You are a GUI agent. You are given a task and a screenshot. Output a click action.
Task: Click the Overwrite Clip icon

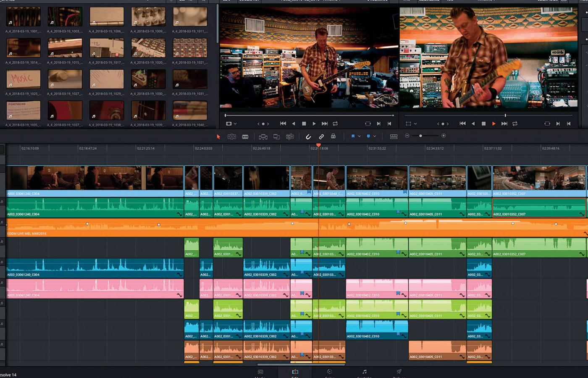click(x=276, y=136)
